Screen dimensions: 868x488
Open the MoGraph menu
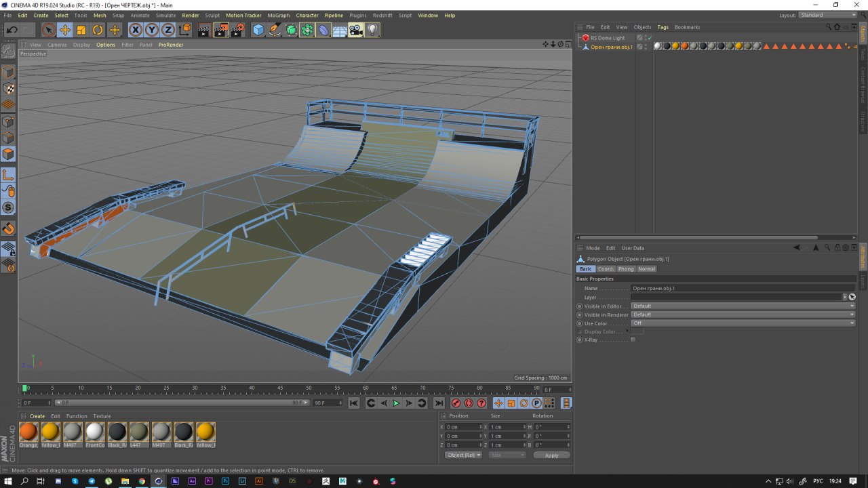[278, 15]
